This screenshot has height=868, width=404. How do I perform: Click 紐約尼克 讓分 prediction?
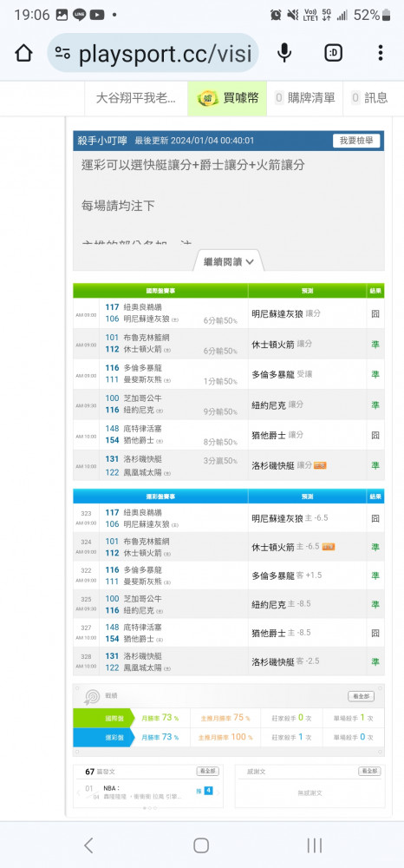277,405
